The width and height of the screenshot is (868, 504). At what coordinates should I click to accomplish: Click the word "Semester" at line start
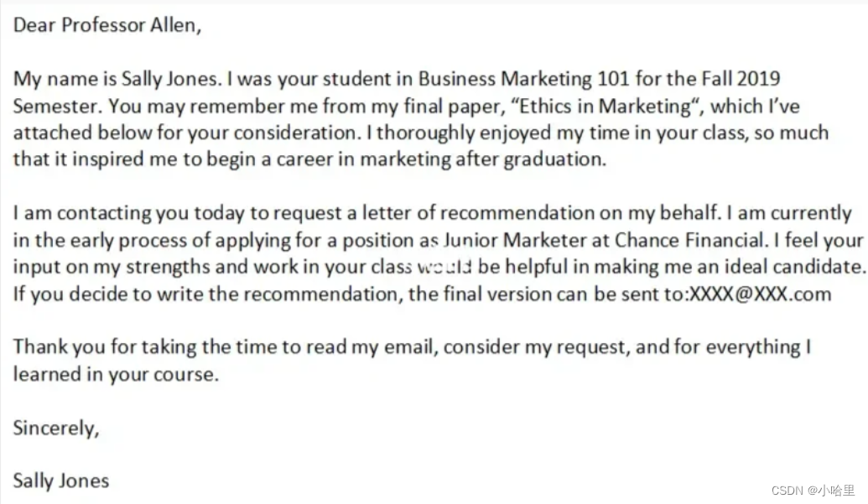pyautogui.click(x=56, y=107)
